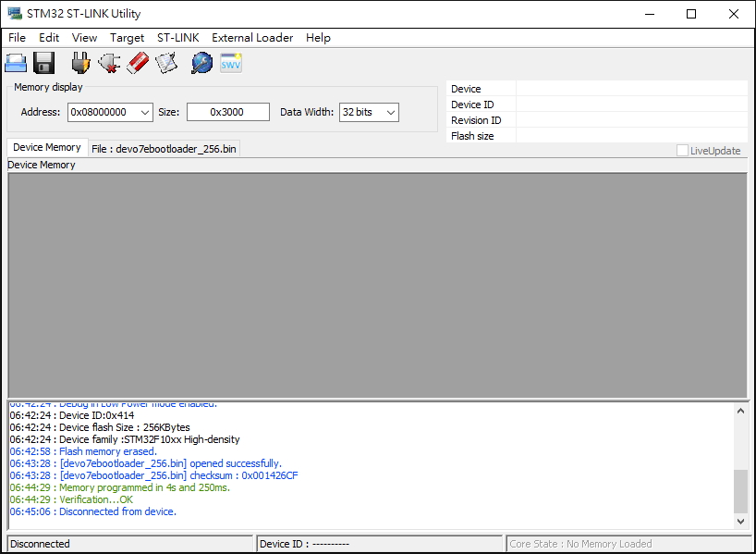Click log line 'opened successfully.'
Screen dimensions: 756x554
click(x=146, y=463)
